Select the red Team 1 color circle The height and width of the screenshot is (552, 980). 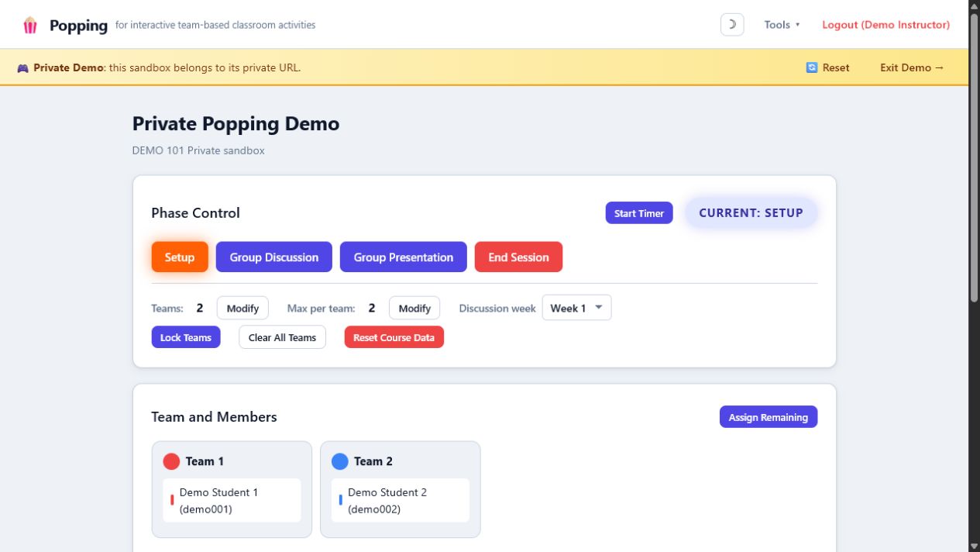click(171, 461)
